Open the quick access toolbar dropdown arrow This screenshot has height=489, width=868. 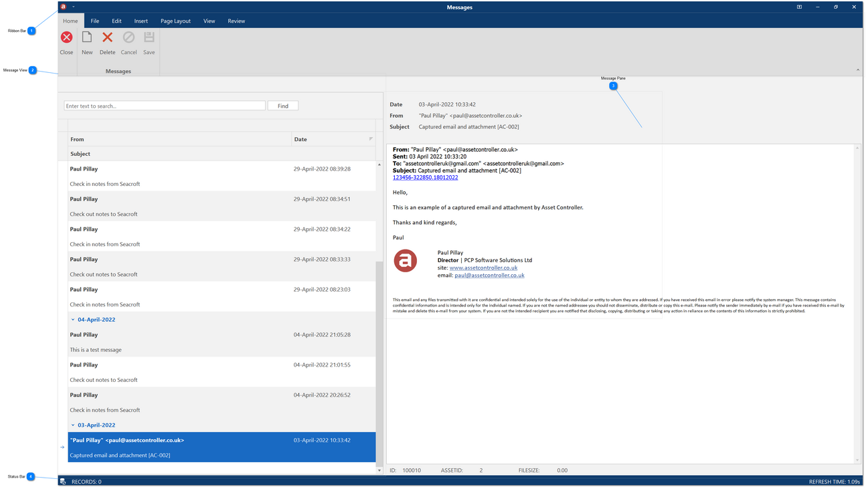[x=74, y=7]
